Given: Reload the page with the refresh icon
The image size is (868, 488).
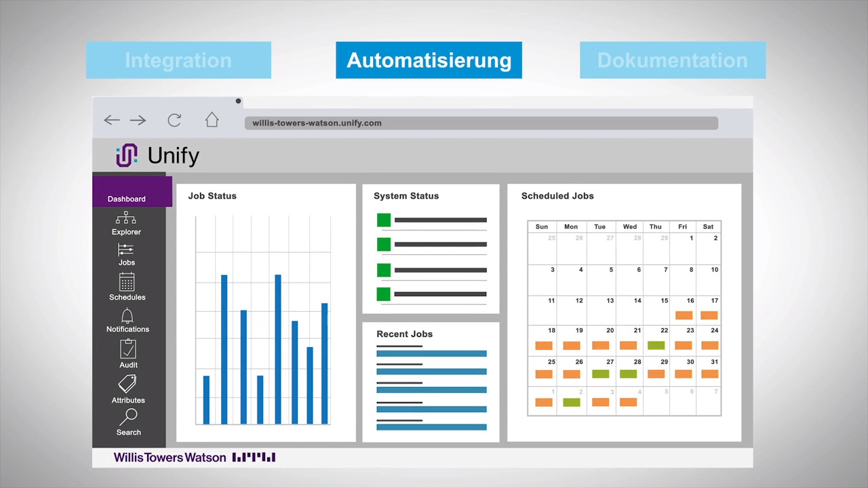Looking at the screenshot, I should [x=174, y=120].
